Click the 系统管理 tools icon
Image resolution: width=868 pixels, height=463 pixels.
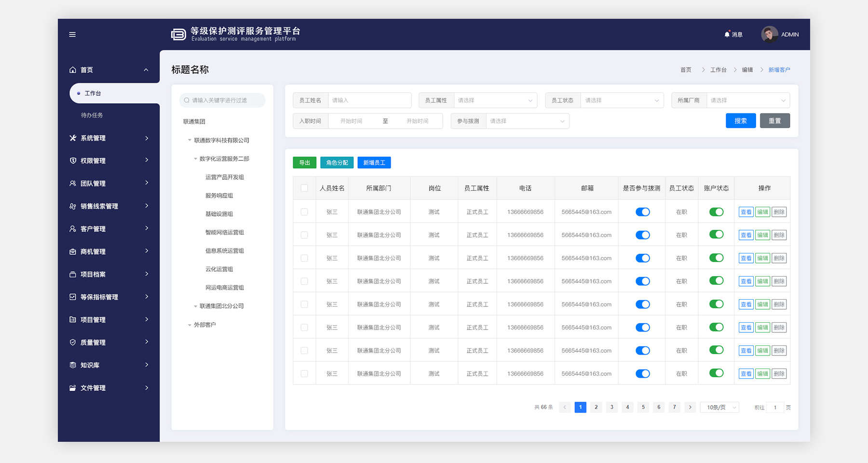click(x=73, y=138)
